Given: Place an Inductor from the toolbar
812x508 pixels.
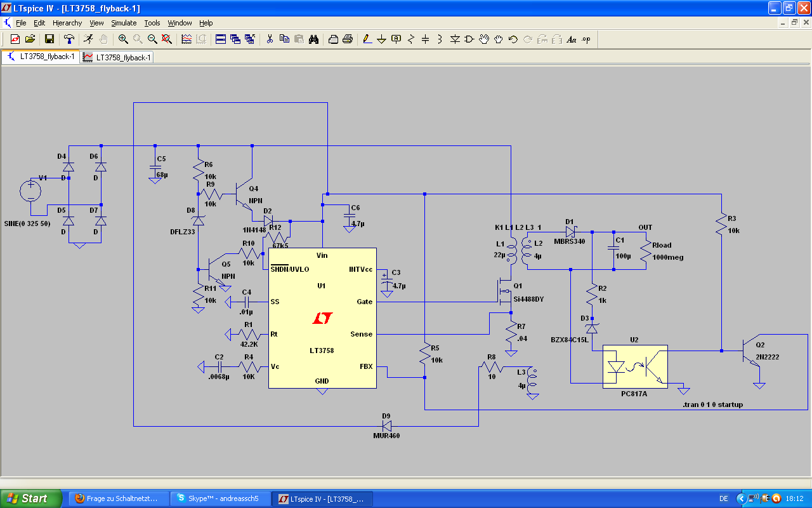Looking at the screenshot, I should tap(440, 39).
